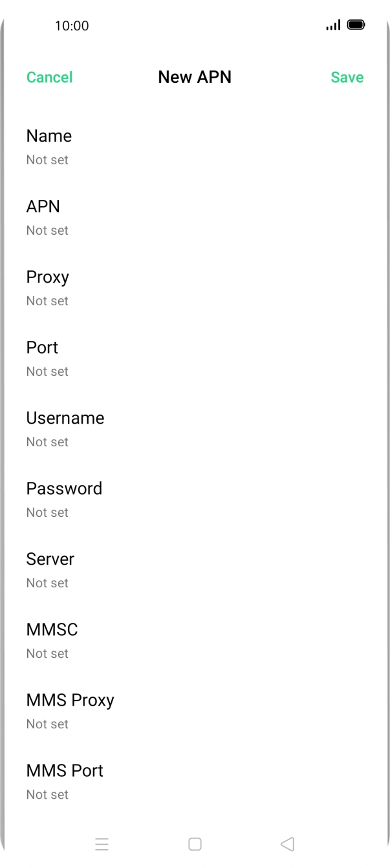The height and width of the screenshot is (868, 390).
Task: Open recent apps via the navigation icon
Action: [102, 843]
